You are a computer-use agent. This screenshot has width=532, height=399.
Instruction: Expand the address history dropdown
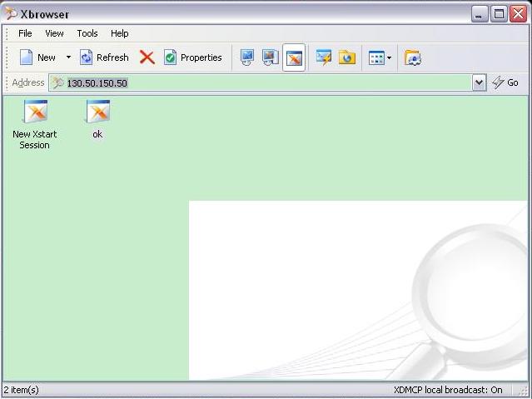pyautogui.click(x=479, y=82)
